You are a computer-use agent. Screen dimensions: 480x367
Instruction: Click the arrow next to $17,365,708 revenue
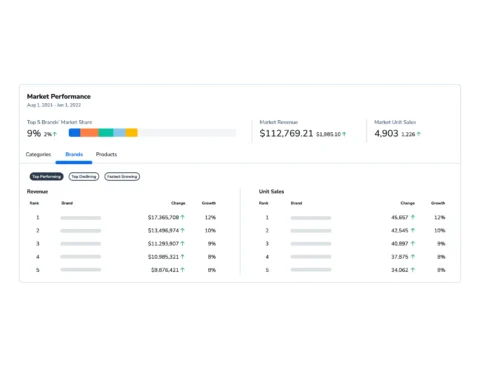click(182, 217)
